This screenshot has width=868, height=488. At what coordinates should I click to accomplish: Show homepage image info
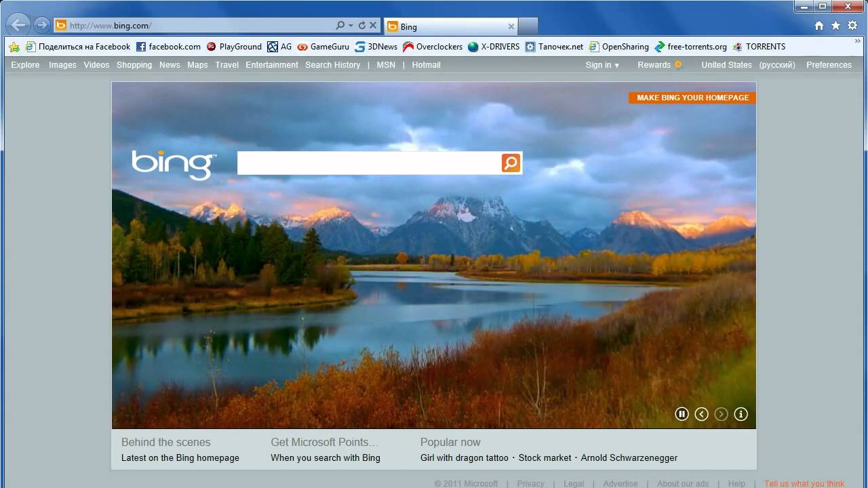(x=741, y=414)
